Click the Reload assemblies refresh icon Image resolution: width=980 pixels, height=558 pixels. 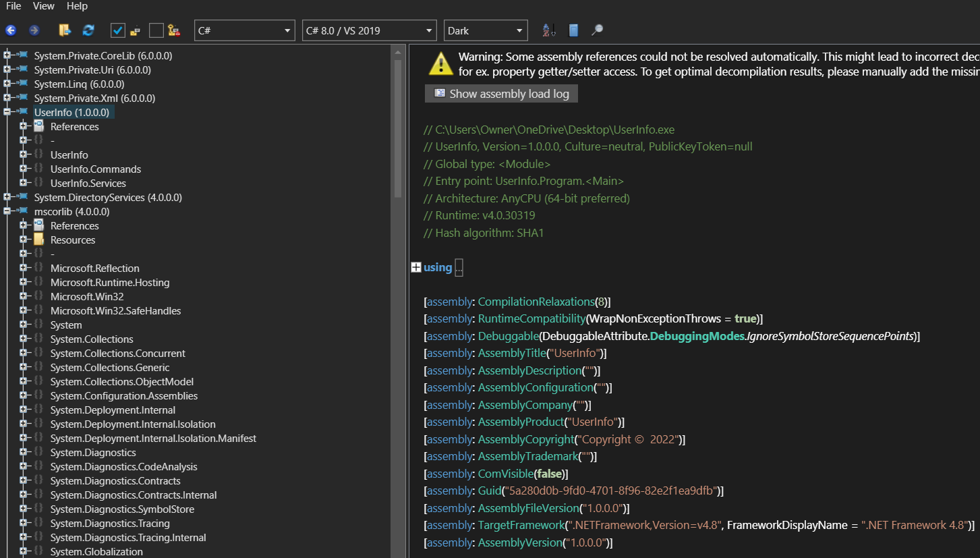point(88,30)
